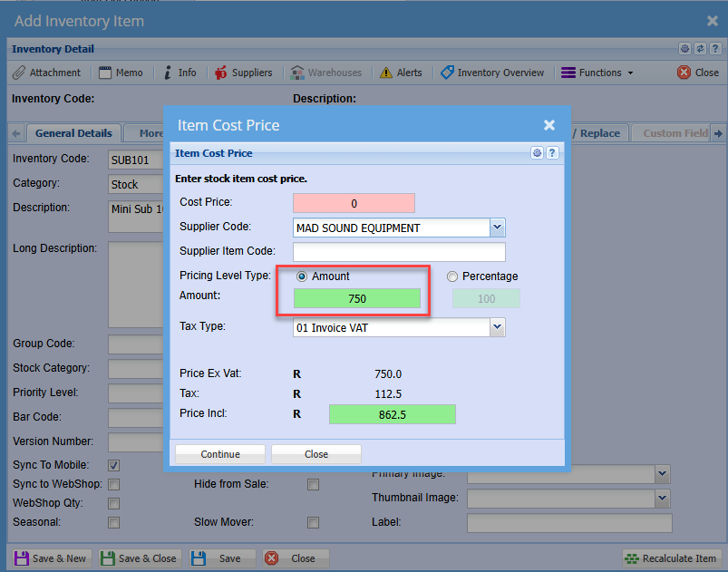
Task: Open the Functions dropdown menu
Action: [598, 73]
